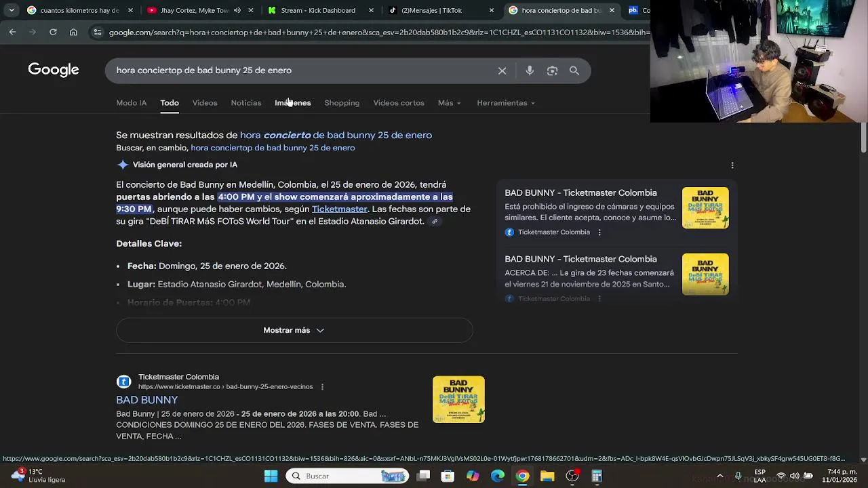Open clock and date at 7:44 p. m.
The height and width of the screenshot is (488, 868).
pyautogui.click(x=839, y=476)
